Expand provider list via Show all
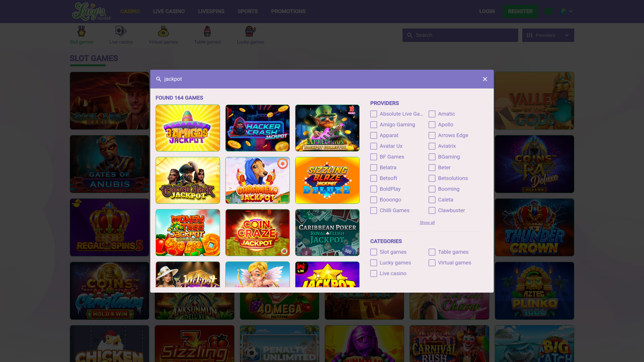Image resolution: width=644 pixels, height=362 pixels. pos(427,222)
